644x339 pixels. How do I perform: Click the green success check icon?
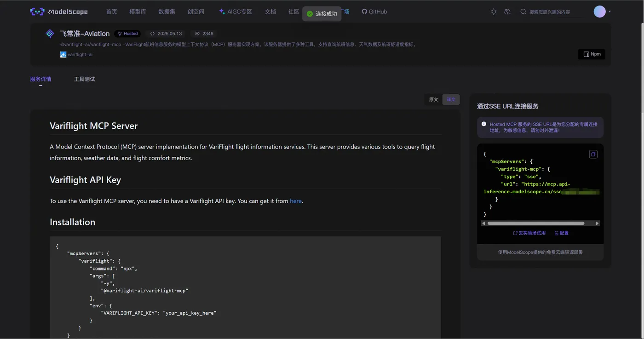310,14
